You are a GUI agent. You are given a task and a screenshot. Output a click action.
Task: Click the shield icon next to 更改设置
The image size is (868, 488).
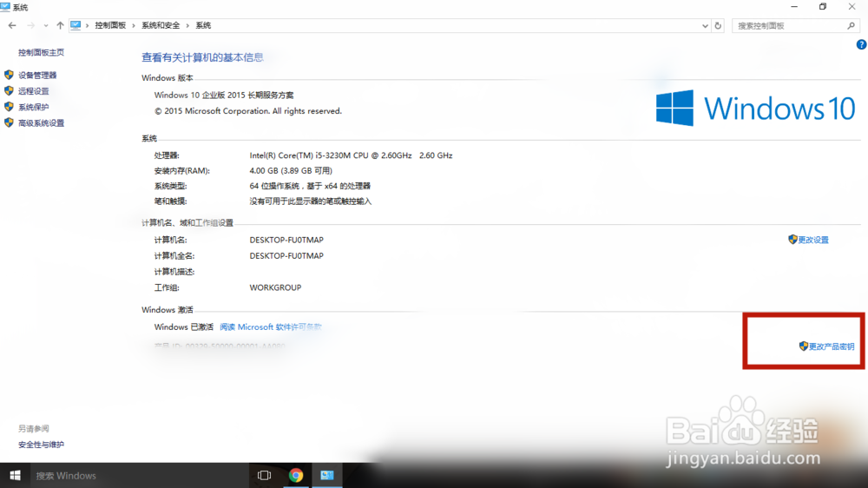click(792, 240)
